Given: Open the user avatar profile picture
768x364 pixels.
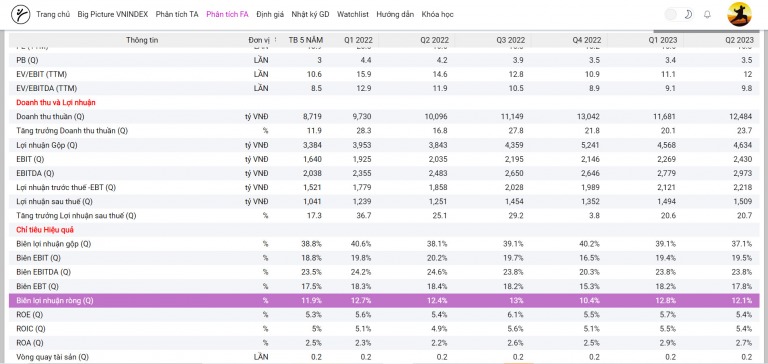Looking at the screenshot, I should click(740, 14).
